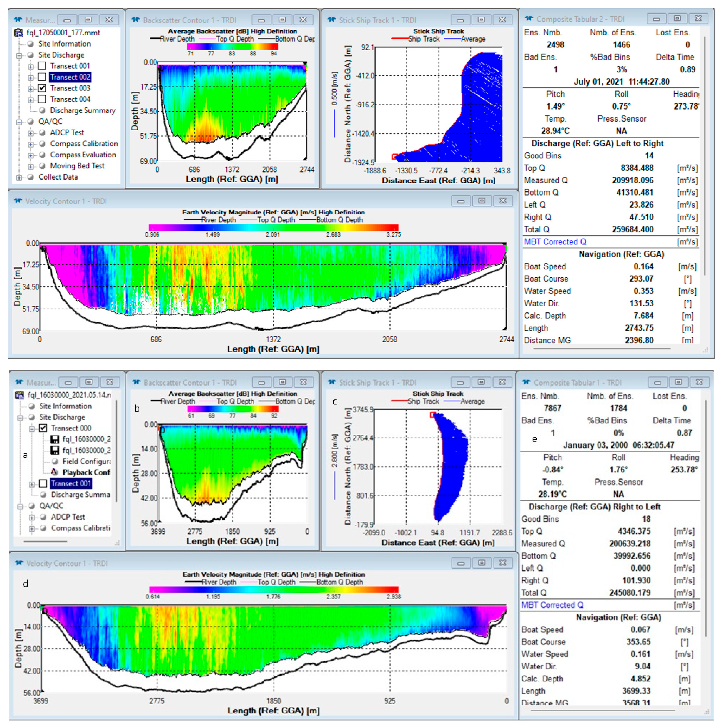Image resolution: width=722 pixels, height=728 pixels.
Task: Click the Moving Bed Test sphere icon
Action: click(42, 166)
